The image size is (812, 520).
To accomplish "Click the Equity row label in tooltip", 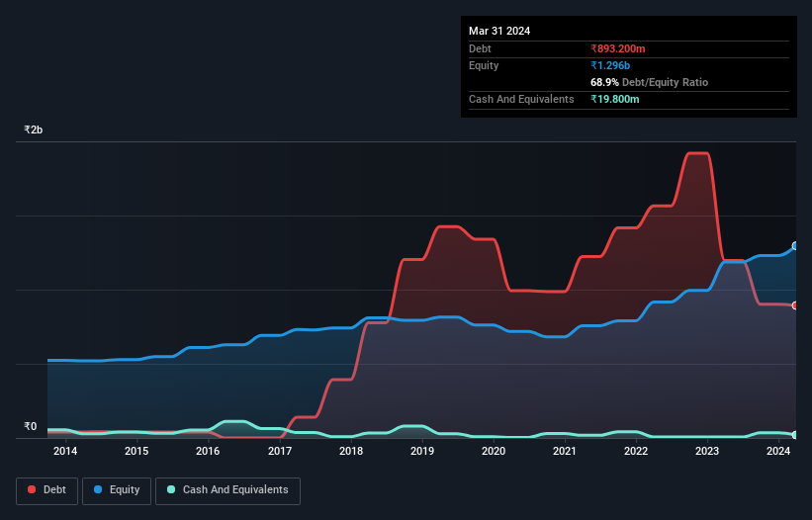I will [x=484, y=65].
